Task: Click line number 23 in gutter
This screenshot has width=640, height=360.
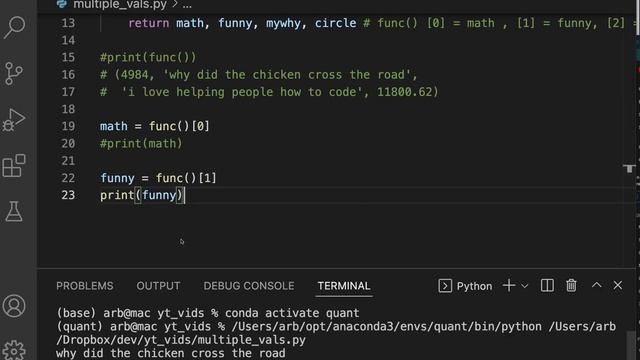Action: (x=68, y=195)
